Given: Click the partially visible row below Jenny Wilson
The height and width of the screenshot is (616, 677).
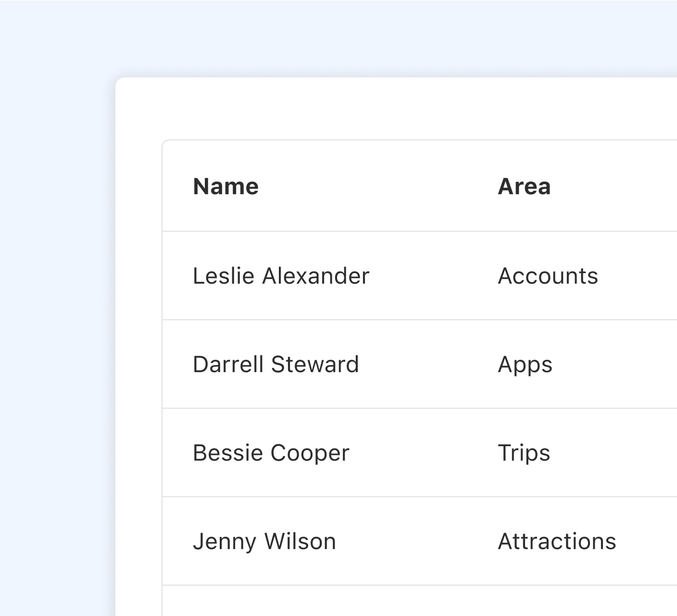Looking at the screenshot, I should (x=419, y=601).
